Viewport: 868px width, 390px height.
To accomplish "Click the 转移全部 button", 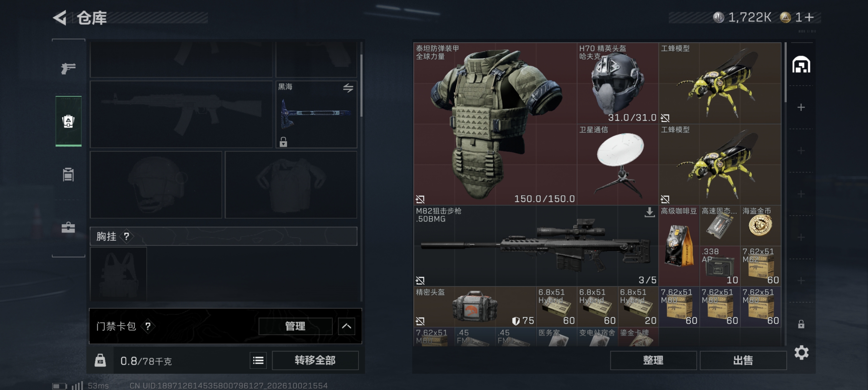I will pos(315,360).
